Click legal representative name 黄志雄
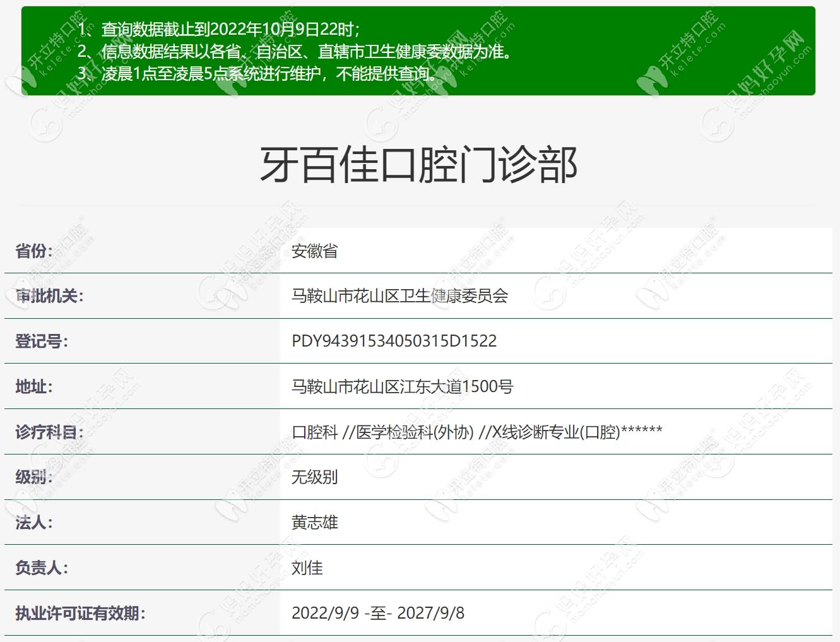The height and width of the screenshot is (642, 840). tap(314, 523)
